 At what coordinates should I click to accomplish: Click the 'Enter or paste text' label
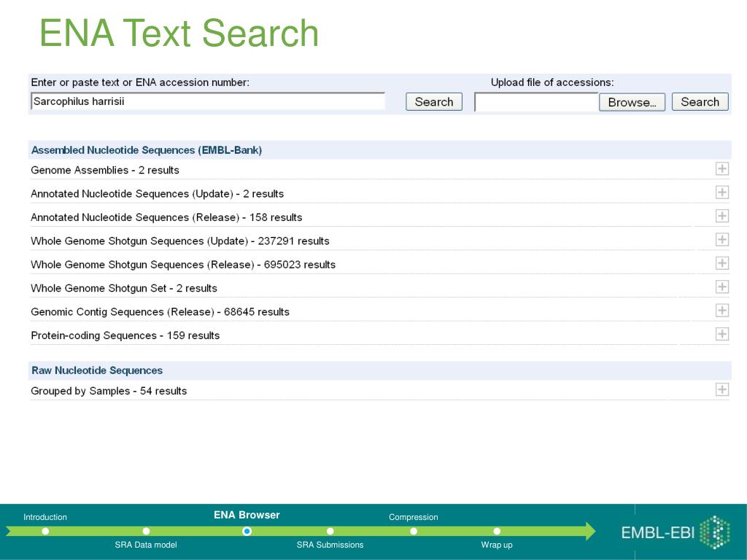pos(140,82)
